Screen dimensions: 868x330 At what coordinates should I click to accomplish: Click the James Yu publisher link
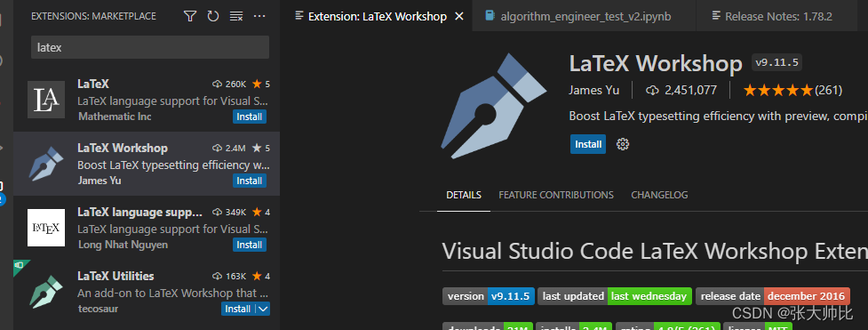594,90
